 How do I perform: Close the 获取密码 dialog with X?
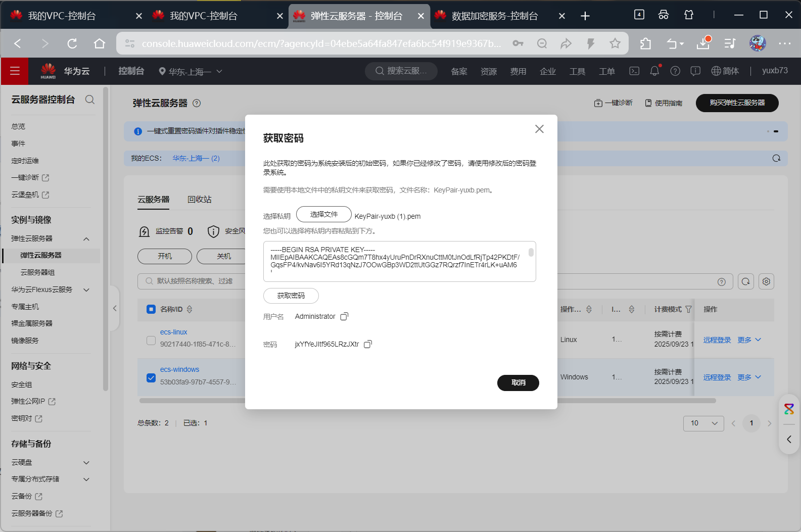click(539, 129)
